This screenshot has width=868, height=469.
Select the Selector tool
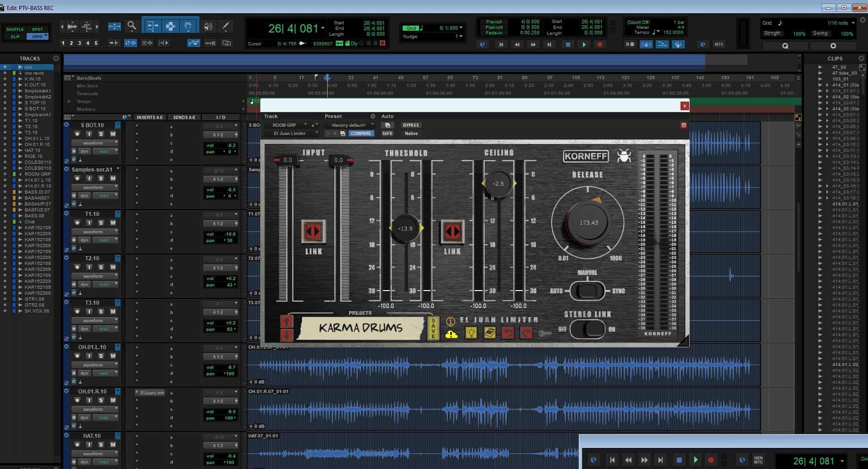(x=170, y=26)
